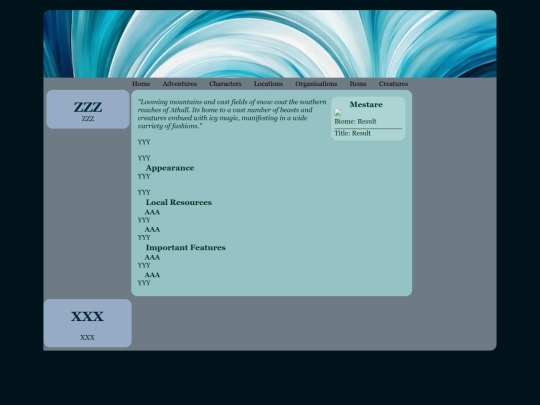Click the Title: Result line

352,133
